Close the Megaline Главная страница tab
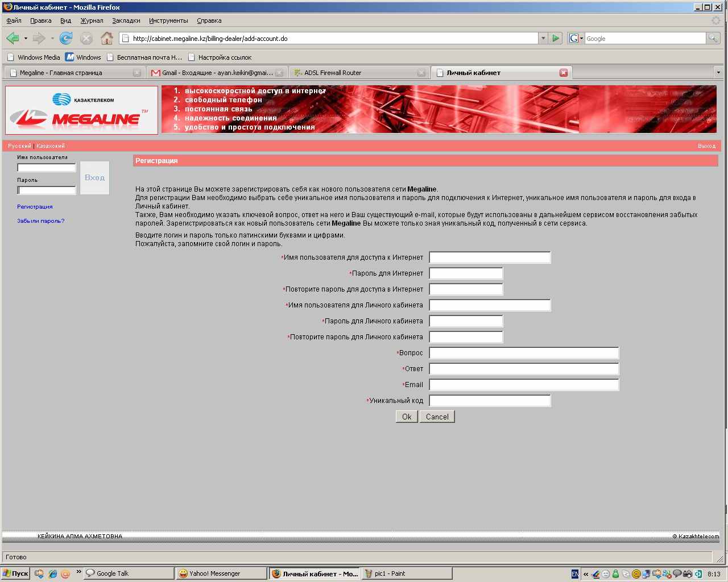Screen dimensions: 728x582 tap(136, 73)
